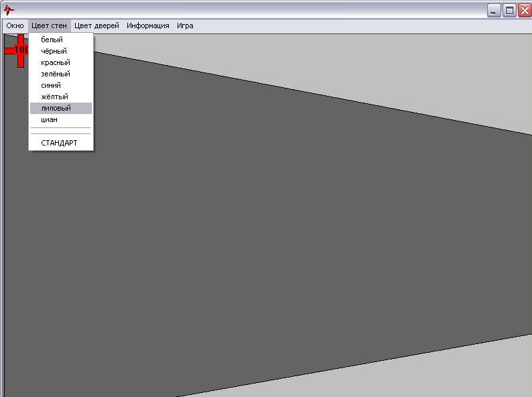Viewport: 532px width, 397px height.
Task: Select синий in the dropdown menu
Action: (51, 85)
